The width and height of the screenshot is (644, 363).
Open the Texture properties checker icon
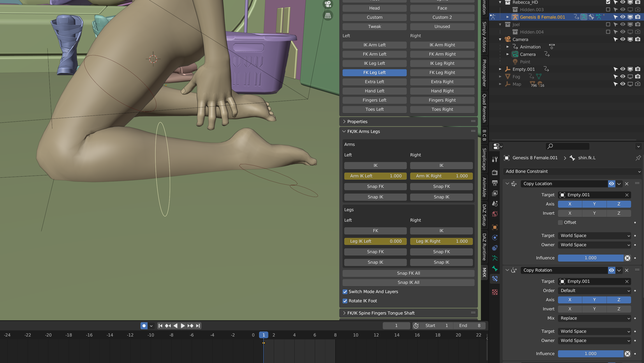[x=495, y=292]
